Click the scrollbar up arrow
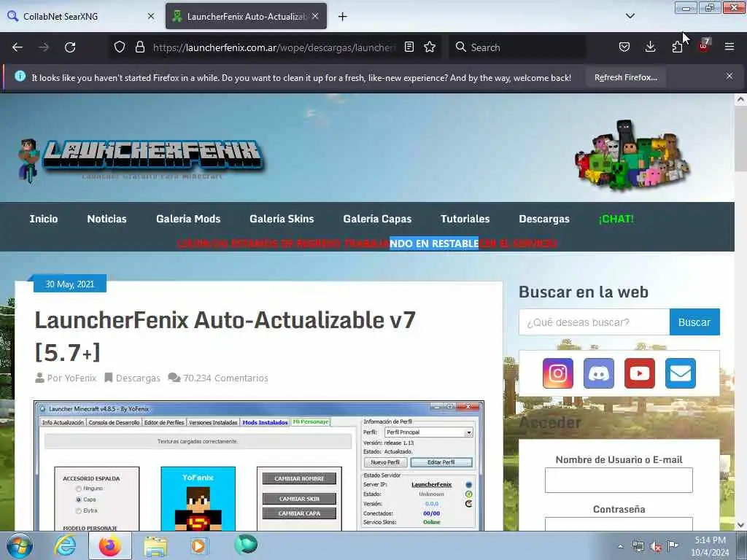 [x=740, y=100]
